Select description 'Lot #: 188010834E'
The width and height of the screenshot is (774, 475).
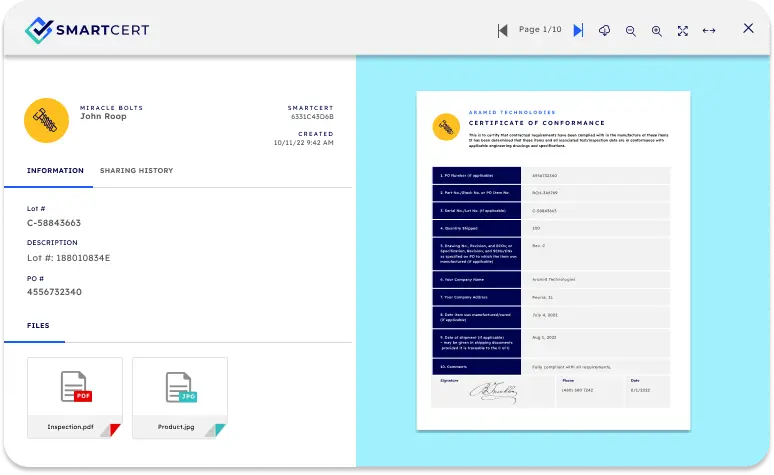coord(69,258)
